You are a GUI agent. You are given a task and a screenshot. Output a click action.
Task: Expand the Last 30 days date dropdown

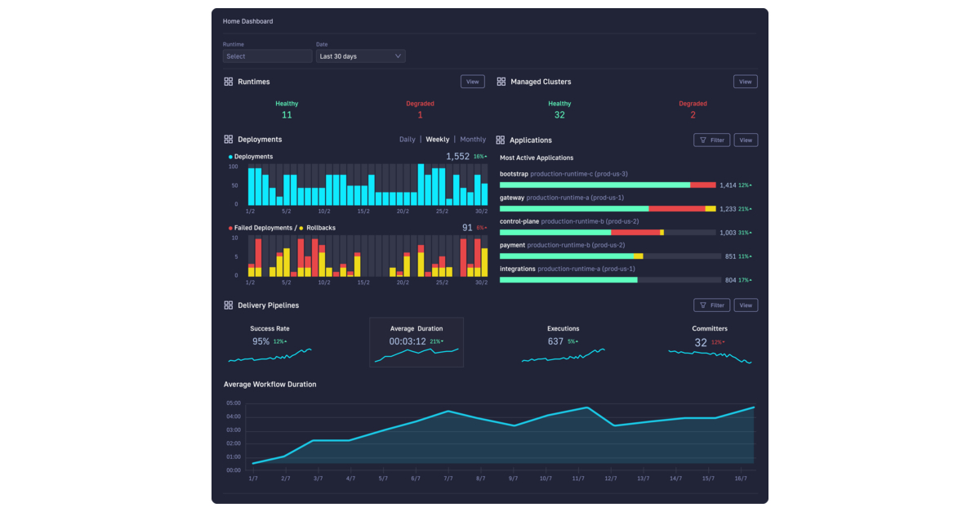(360, 56)
